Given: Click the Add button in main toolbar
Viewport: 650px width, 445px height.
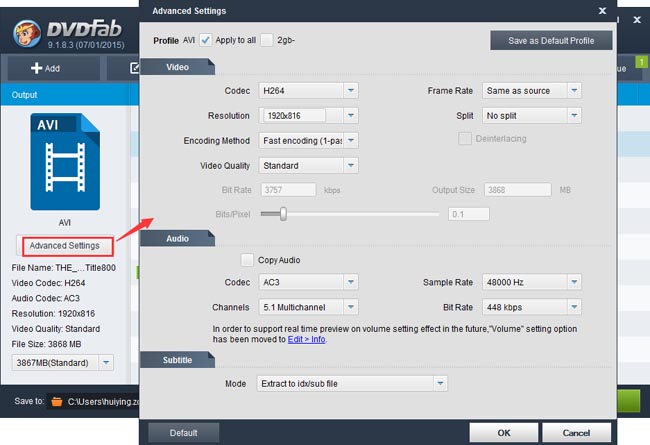Looking at the screenshot, I should (x=53, y=68).
